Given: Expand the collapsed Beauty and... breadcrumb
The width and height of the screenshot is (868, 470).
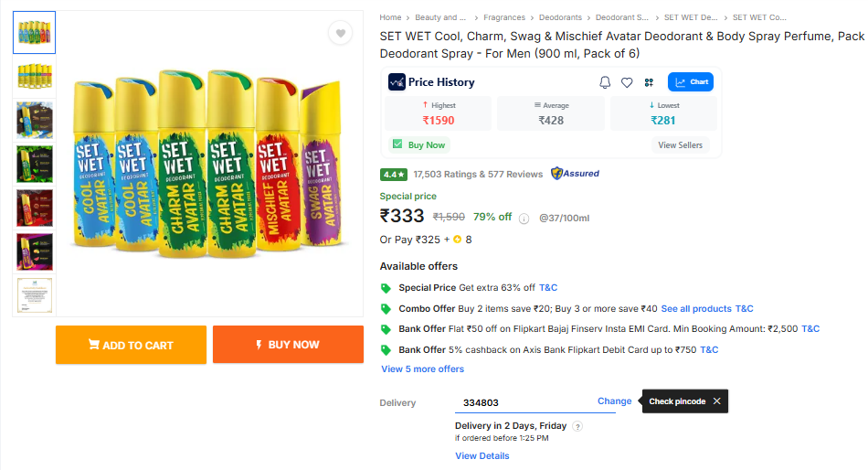Looking at the screenshot, I should click(440, 17).
